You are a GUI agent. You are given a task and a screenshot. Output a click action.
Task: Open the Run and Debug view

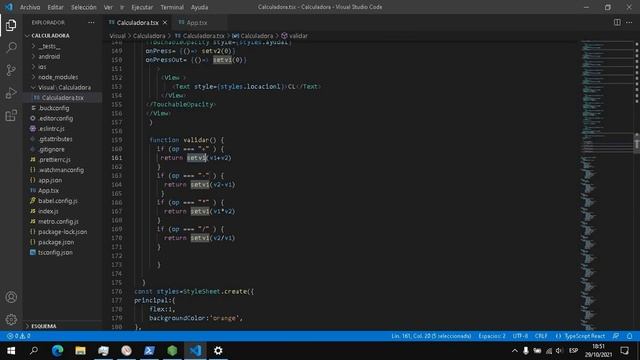click(11, 93)
